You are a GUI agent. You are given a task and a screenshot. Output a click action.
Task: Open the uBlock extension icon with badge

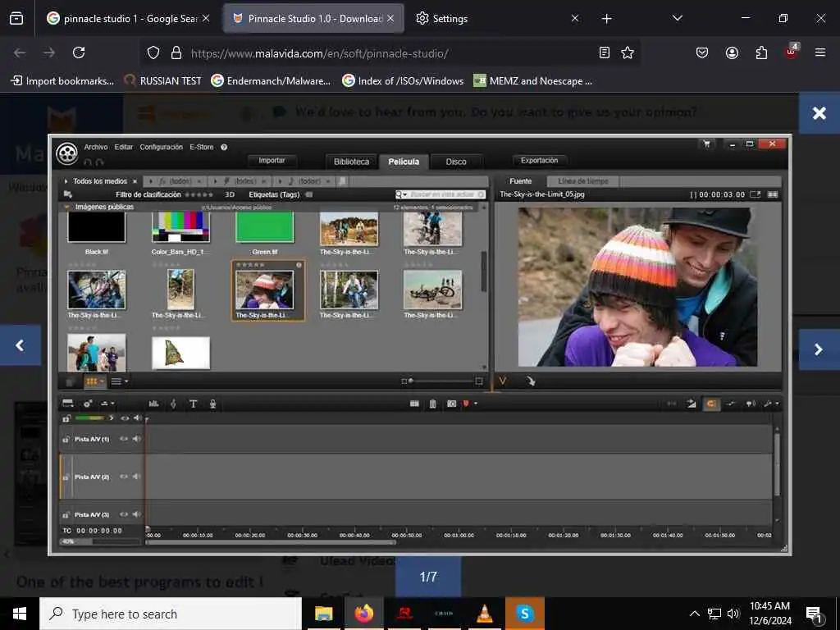pos(792,52)
